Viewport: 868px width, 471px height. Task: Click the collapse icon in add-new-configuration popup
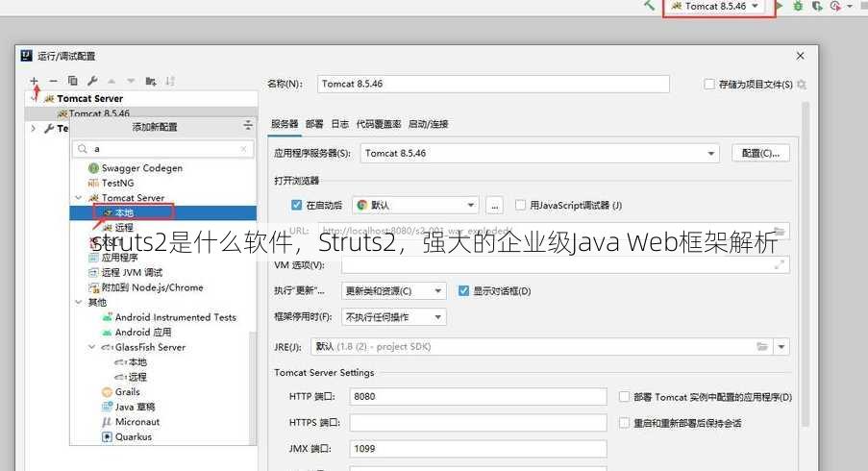(x=248, y=126)
